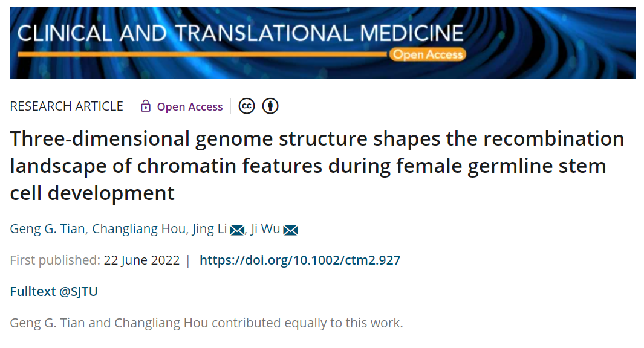Viewport: 644px width, 348px height.
Task: Click the purple Open Access label text
Action: (x=190, y=107)
